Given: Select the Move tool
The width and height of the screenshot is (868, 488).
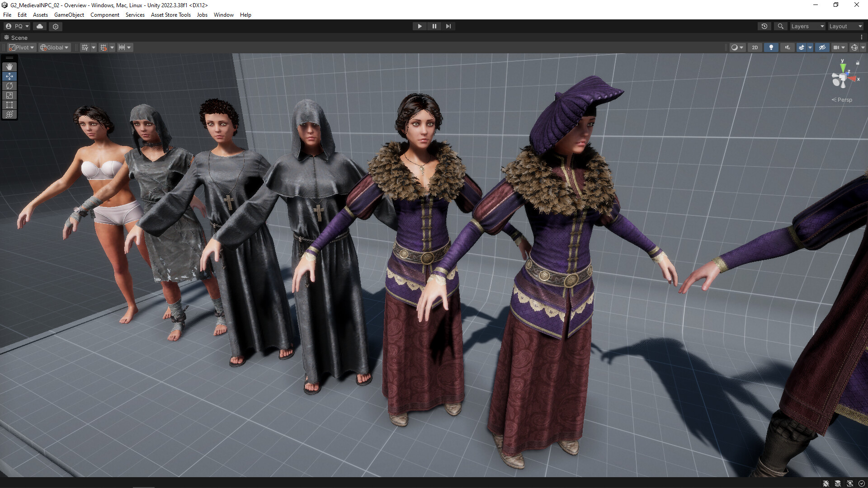Looking at the screenshot, I should pyautogui.click(x=9, y=76).
